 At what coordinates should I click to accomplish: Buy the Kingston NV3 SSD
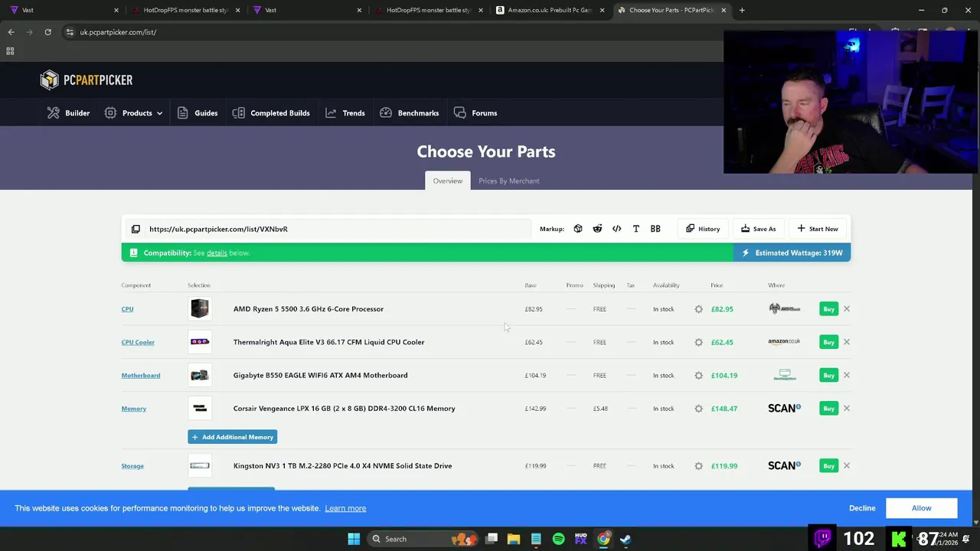(x=828, y=466)
